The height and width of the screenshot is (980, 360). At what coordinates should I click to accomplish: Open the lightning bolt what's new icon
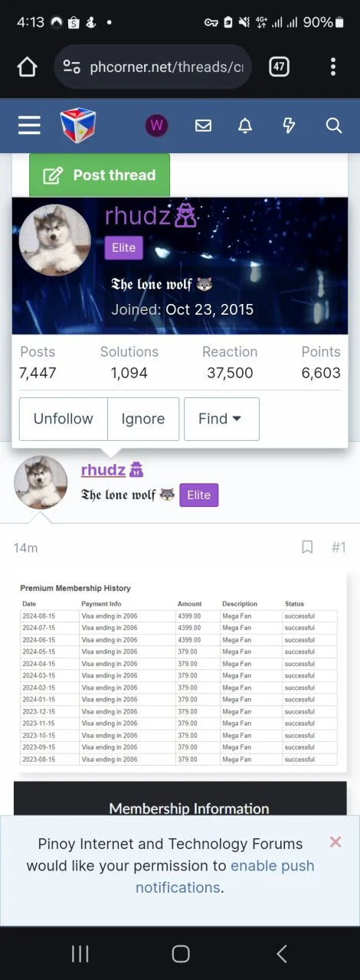coord(289,126)
